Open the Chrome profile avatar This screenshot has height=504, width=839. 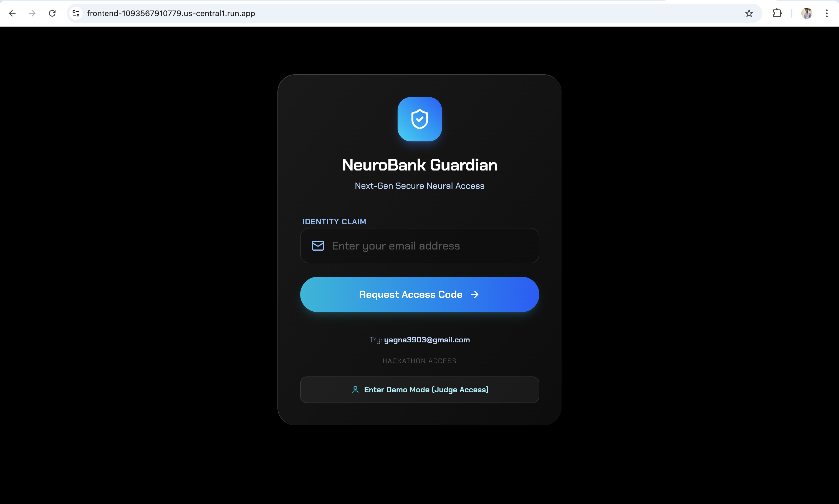coord(807,13)
